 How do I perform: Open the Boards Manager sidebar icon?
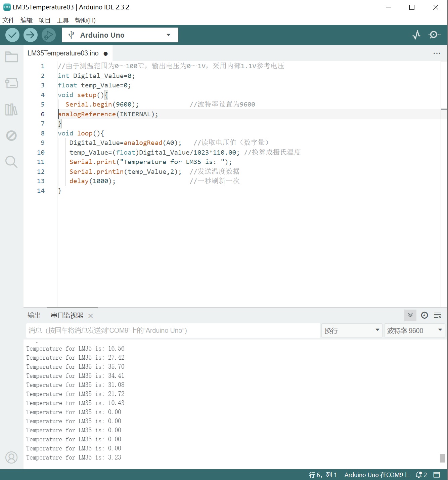[11, 83]
